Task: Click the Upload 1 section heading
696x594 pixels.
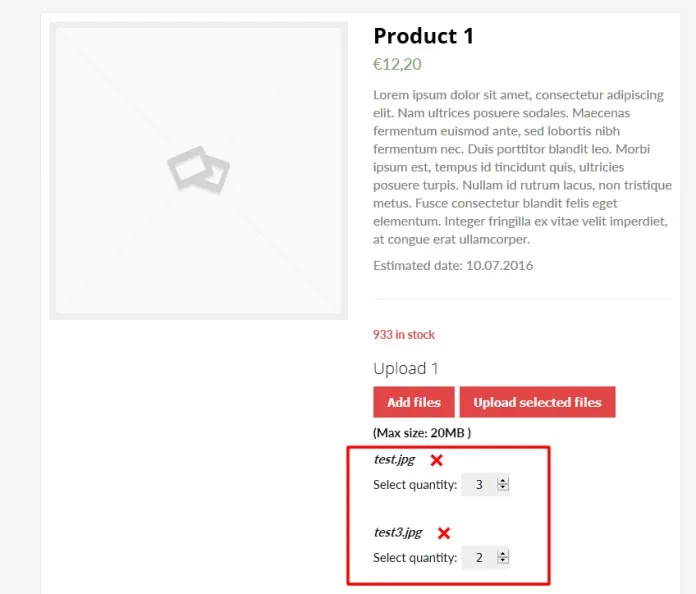Action: click(x=406, y=368)
